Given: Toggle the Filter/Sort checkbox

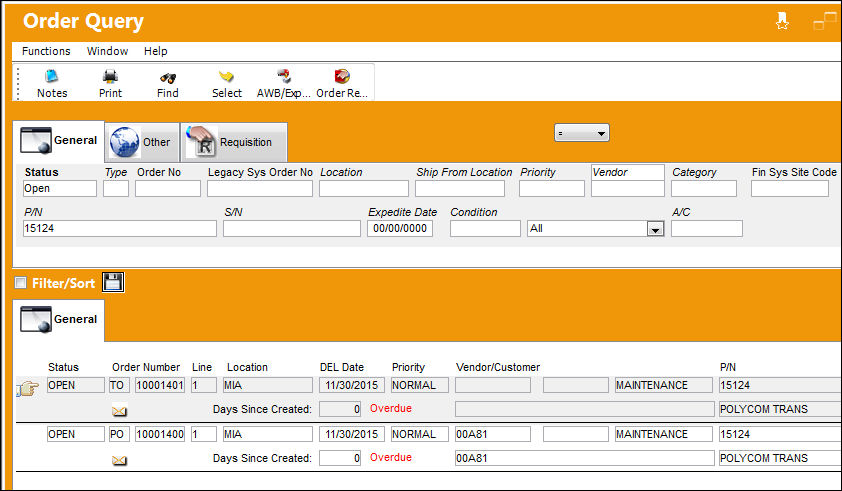Looking at the screenshot, I should pos(20,283).
